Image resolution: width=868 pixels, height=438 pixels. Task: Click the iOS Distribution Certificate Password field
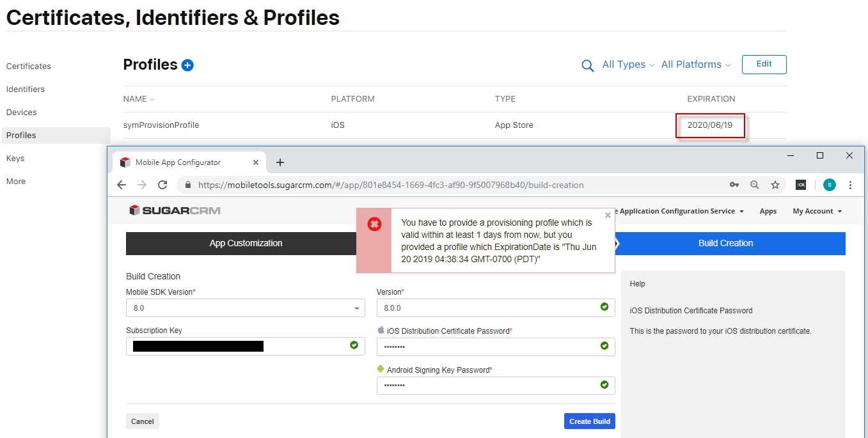489,347
